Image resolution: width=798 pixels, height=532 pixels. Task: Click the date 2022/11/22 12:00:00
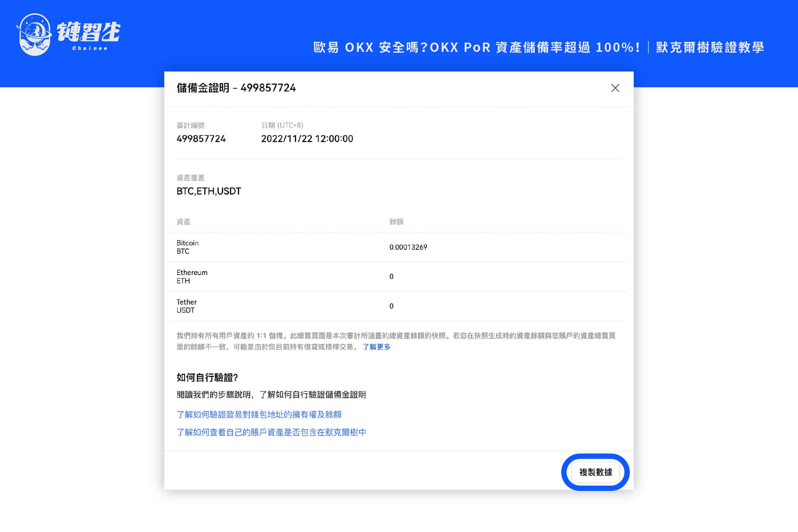click(307, 139)
